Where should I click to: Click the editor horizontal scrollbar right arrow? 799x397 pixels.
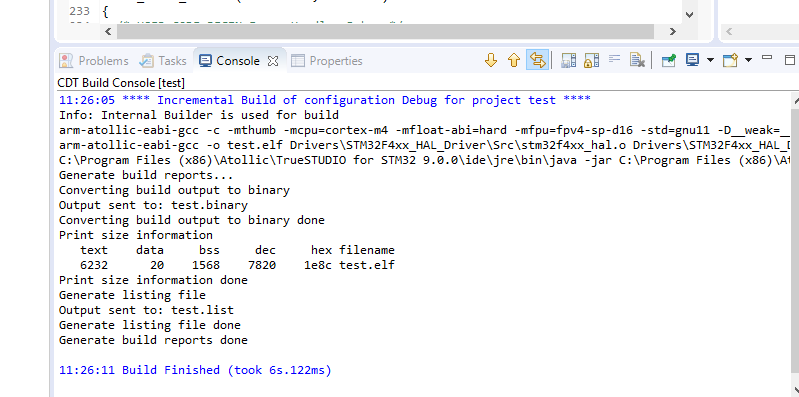673,32
